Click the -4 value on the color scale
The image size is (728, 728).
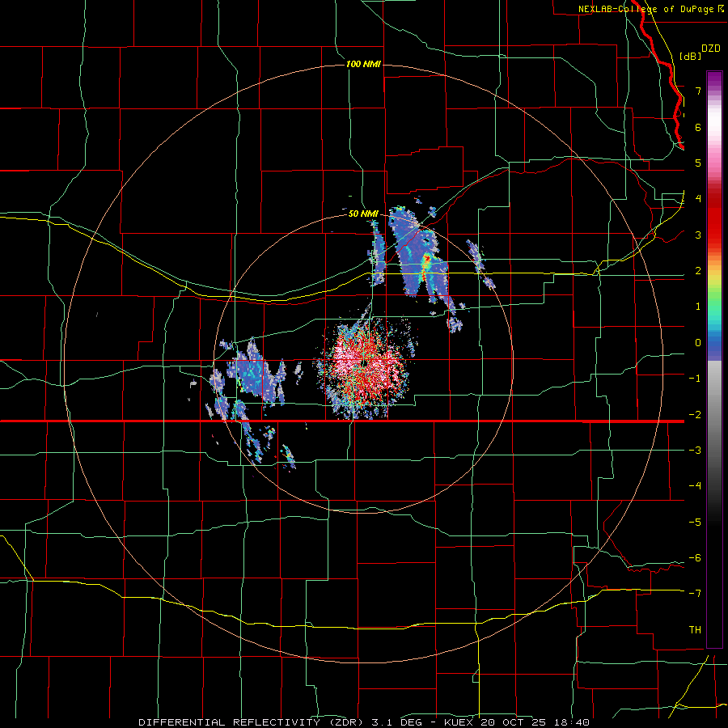click(695, 485)
